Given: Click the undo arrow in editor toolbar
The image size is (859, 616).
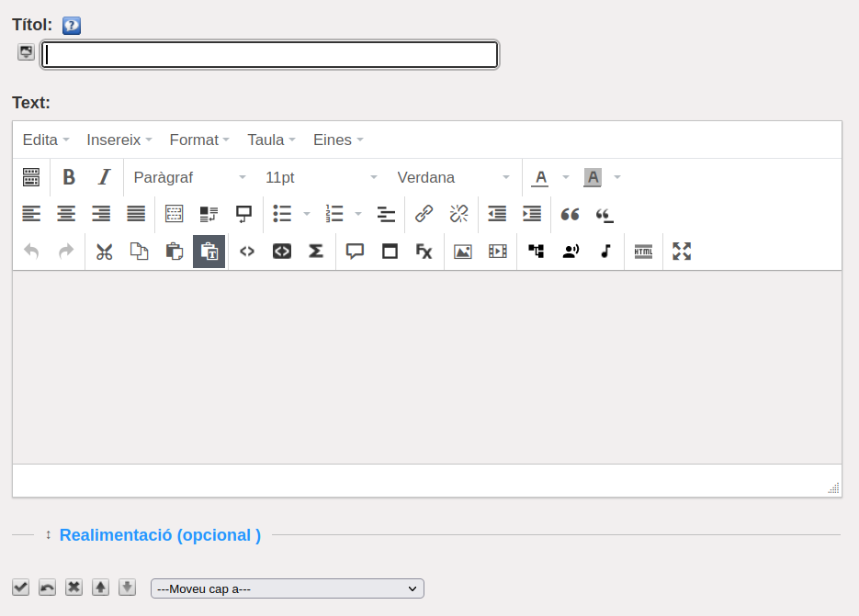Looking at the screenshot, I should (31, 252).
